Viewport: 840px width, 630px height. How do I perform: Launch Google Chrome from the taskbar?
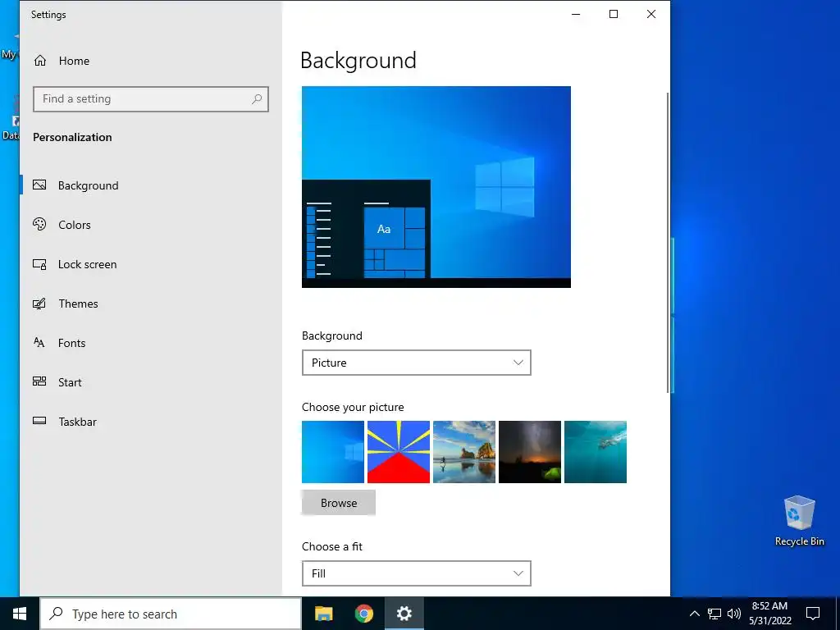pyautogui.click(x=363, y=614)
